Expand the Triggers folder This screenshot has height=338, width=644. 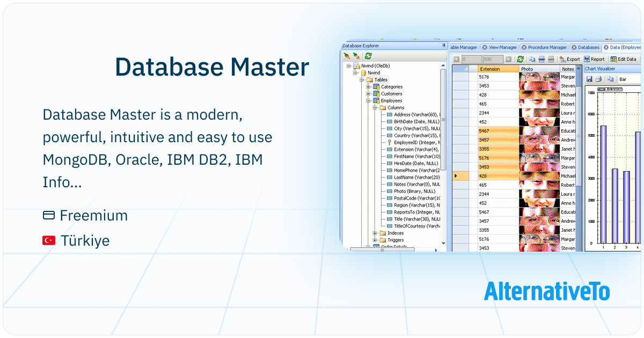375,240
